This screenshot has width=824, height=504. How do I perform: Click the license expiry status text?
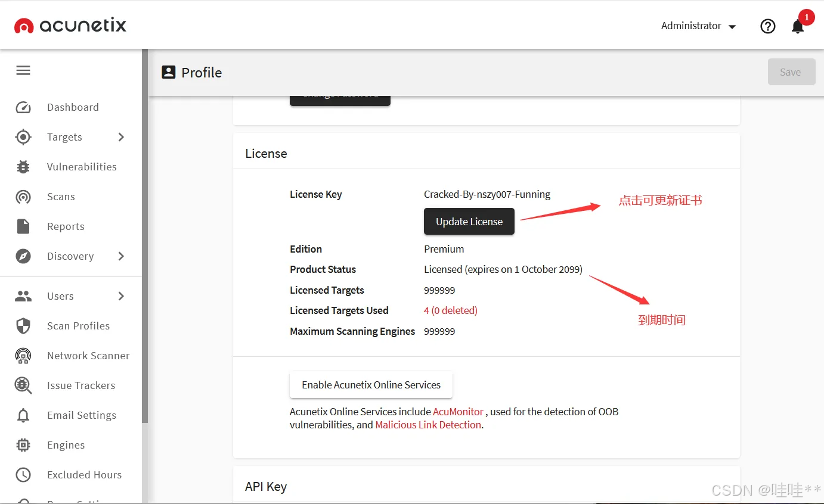pyautogui.click(x=503, y=269)
